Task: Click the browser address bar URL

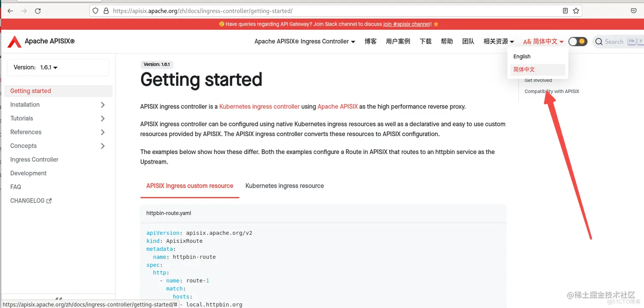Action: coord(202,11)
